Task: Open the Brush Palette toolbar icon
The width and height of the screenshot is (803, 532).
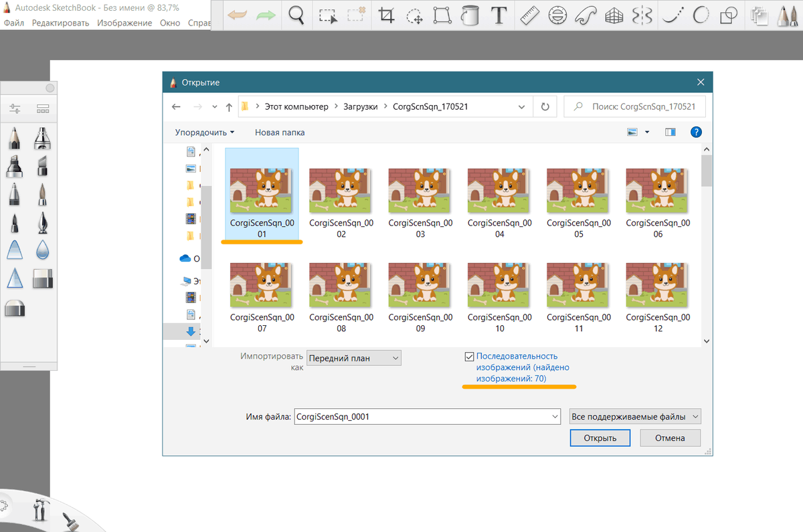Action: click(787, 15)
